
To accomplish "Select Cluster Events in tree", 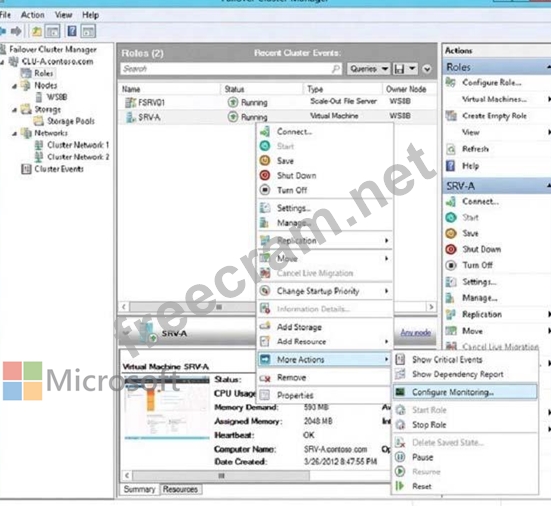I will (x=59, y=169).
